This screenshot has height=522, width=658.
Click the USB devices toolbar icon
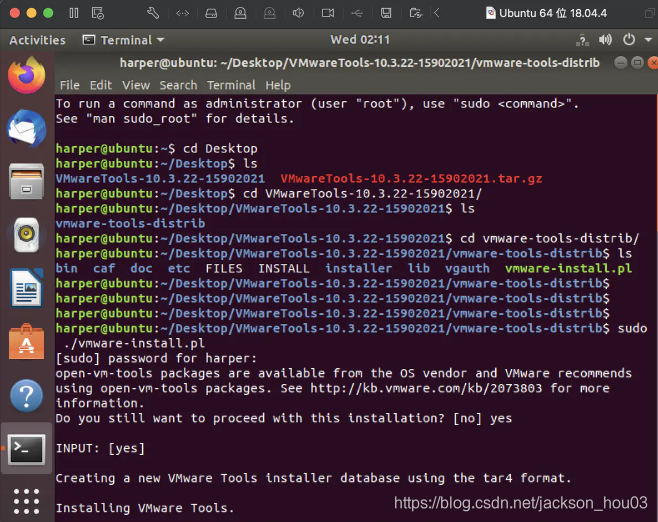(357, 13)
